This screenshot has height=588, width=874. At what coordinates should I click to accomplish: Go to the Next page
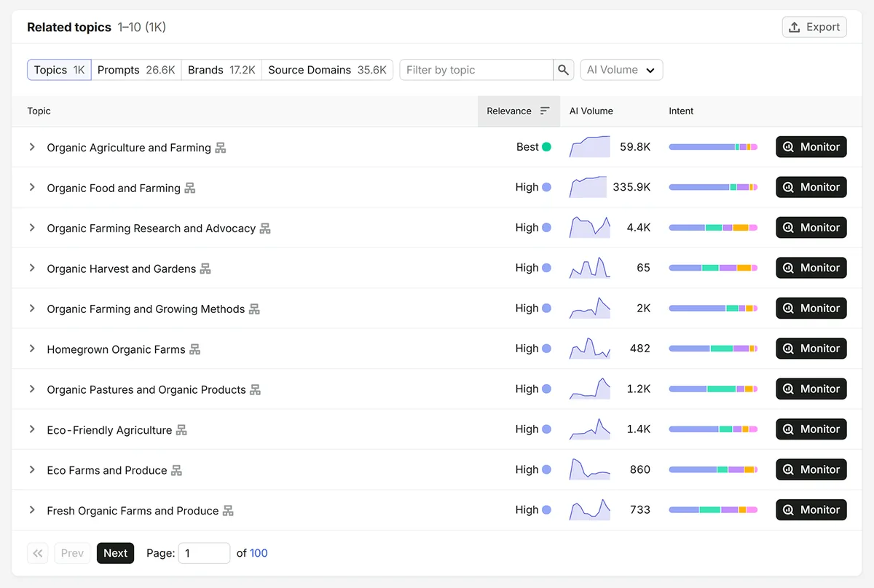pyautogui.click(x=115, y=553)
